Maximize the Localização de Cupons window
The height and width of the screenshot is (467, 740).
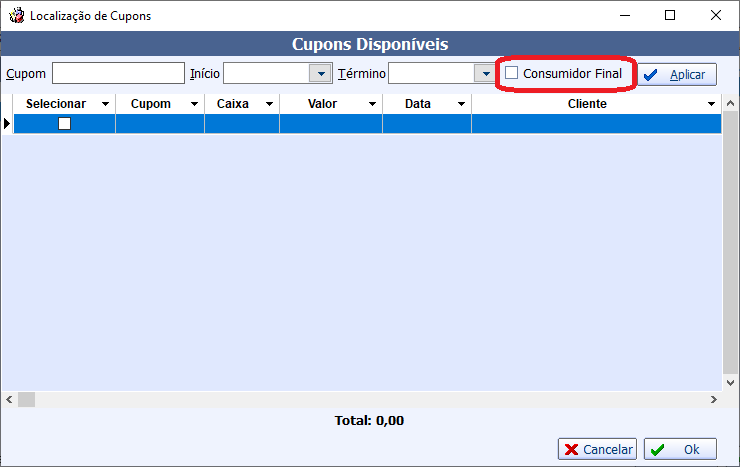(670, 16)
